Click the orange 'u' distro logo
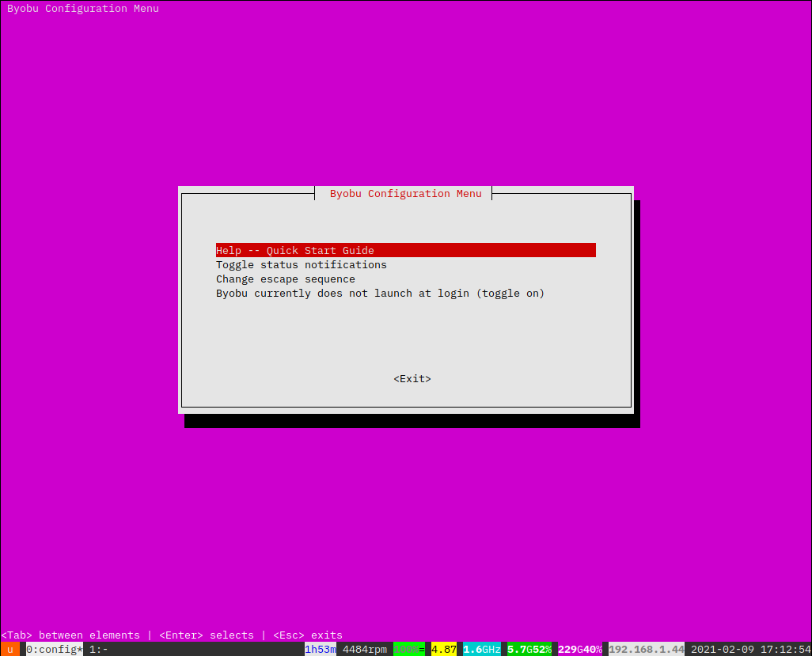 pyautogui.click(x=9, y=649)
